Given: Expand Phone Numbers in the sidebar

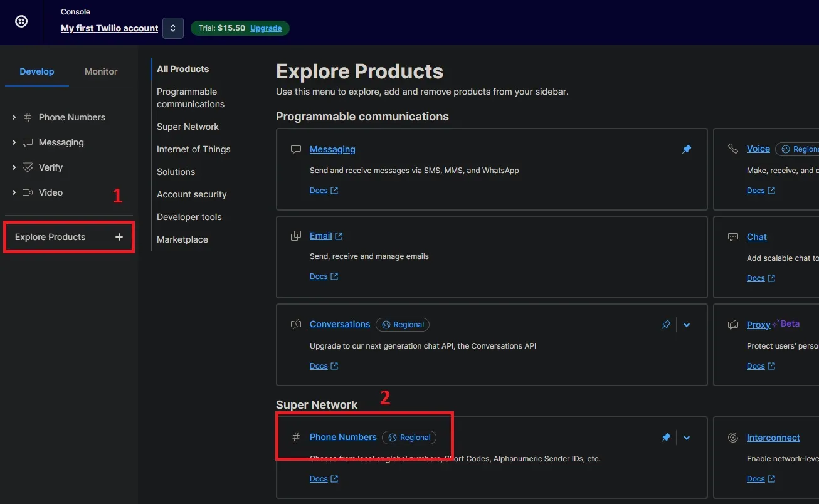Looking at the screenshot, I should [14, 117].
